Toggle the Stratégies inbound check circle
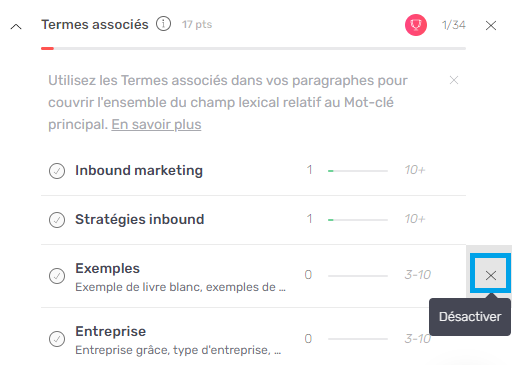 [57, 220]
